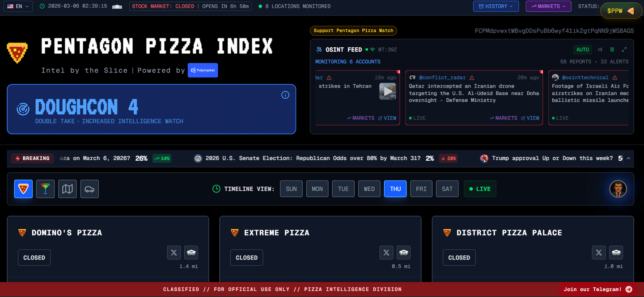This screenshot has height=297, width=644.
Task: Click alert triangle beside @osinttechnical
Action: point(614,78)
